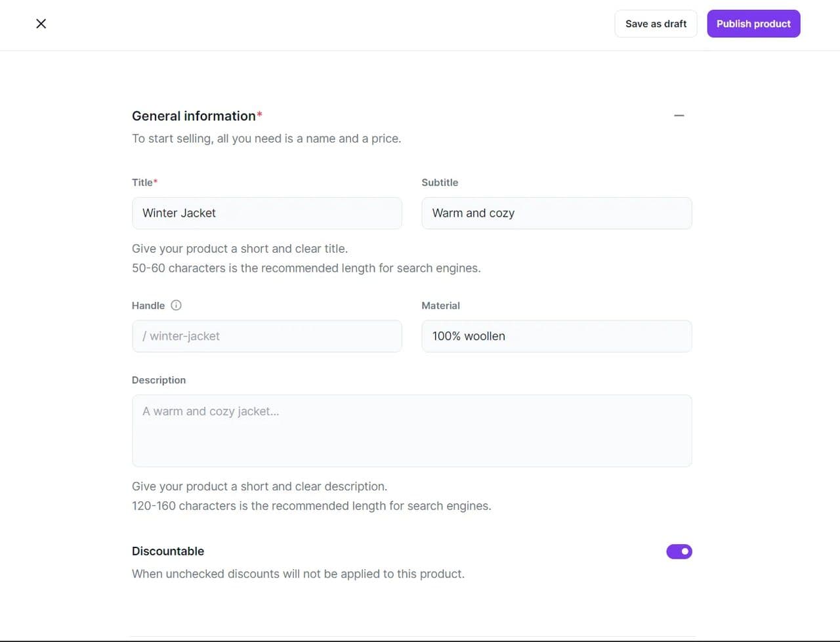Click the Description field label

[x=159, y=380]
